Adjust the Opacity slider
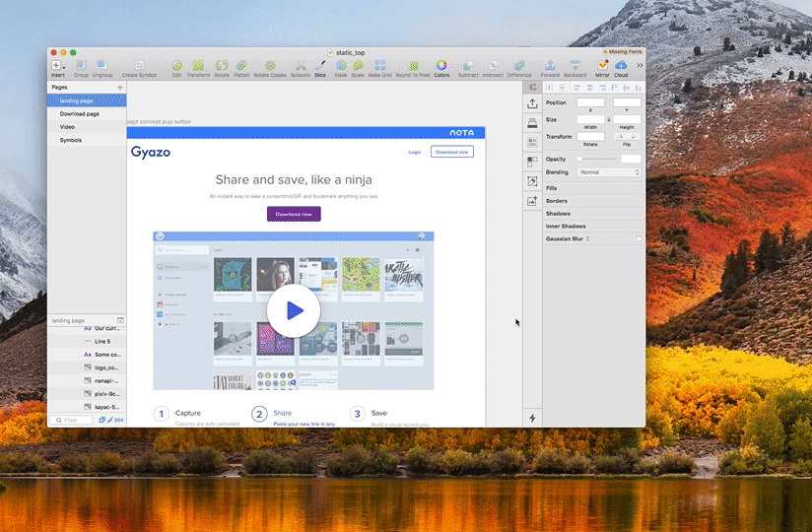 coord(597,159)
